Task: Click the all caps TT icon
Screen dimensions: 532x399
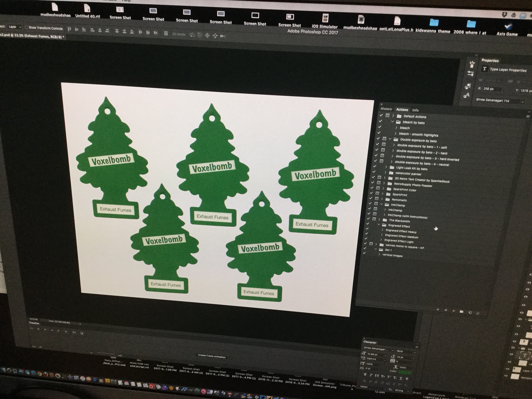Action: tap(377, 375)
